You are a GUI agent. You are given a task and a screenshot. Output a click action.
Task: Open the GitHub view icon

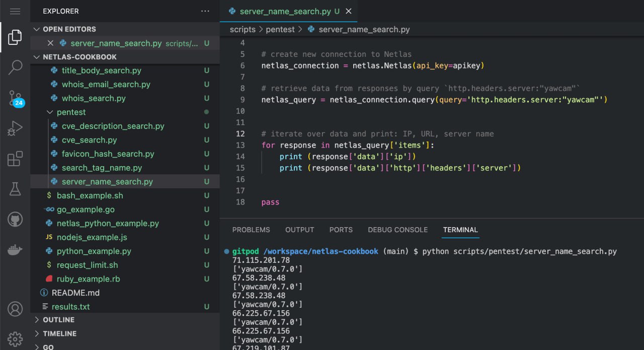click(15, 219)
